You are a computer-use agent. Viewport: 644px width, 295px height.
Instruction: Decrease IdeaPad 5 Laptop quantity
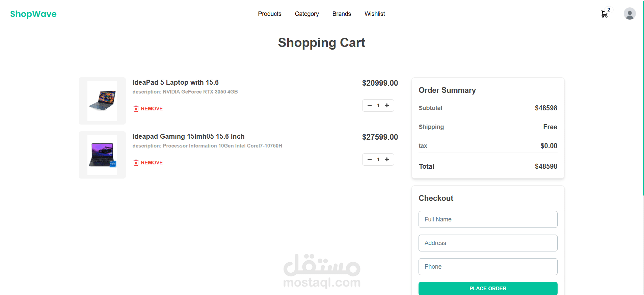(x=370, y=106)
